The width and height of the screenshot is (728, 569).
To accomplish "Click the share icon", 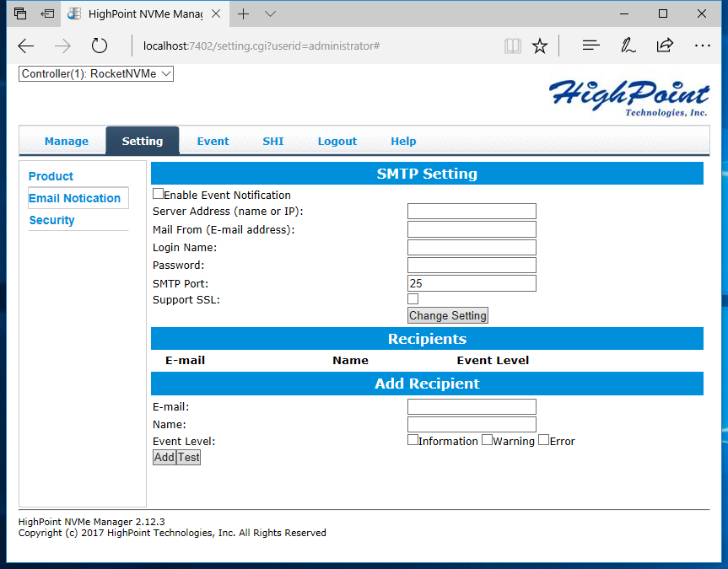I will coord(665,45).
